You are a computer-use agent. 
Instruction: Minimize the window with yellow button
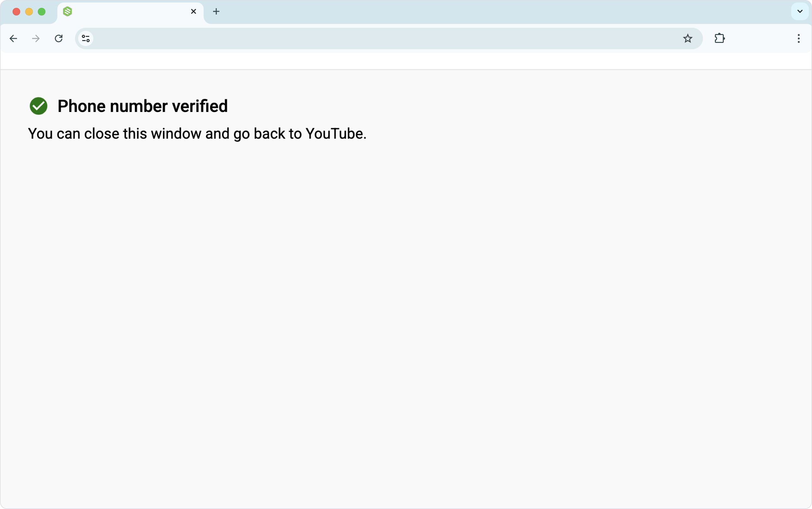point(29,12)
